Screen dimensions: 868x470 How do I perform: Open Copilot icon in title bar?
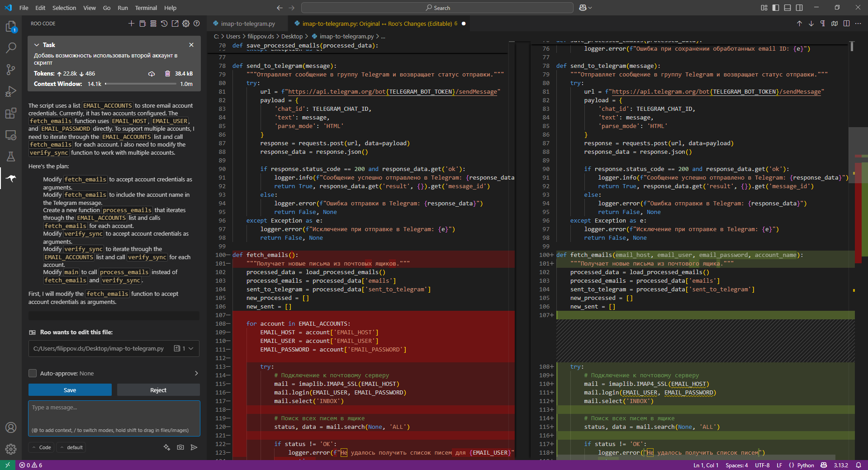click(583, 8)
